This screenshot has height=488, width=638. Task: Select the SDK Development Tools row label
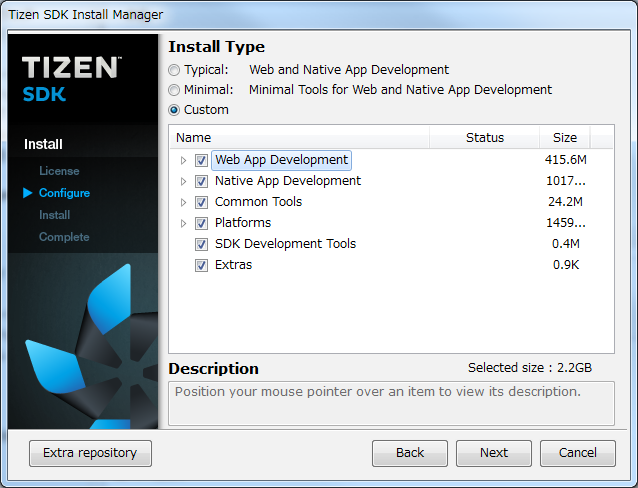tap(285, 244)
